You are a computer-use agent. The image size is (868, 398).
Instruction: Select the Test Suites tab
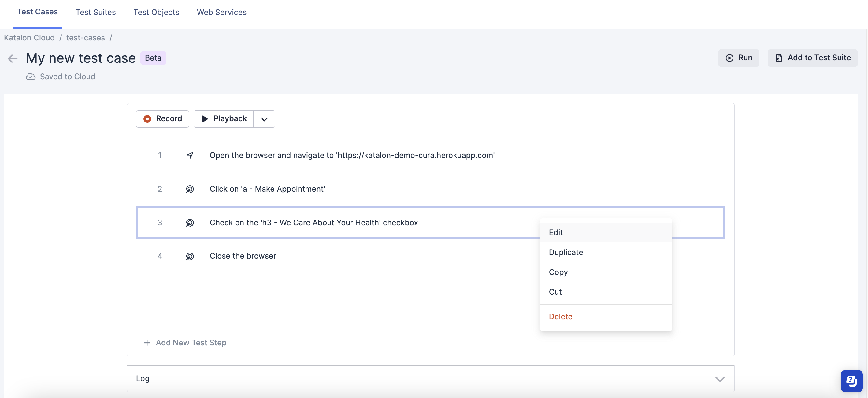(95, 12)
